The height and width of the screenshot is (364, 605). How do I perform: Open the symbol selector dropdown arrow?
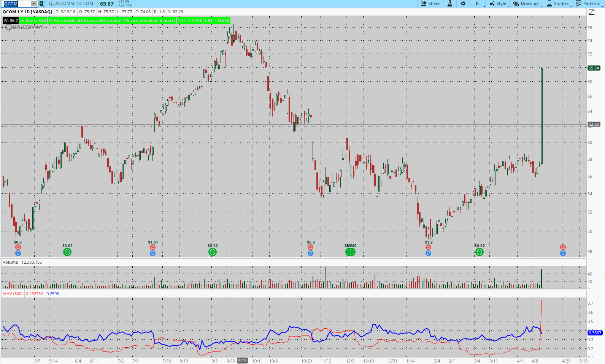point(34,4)
